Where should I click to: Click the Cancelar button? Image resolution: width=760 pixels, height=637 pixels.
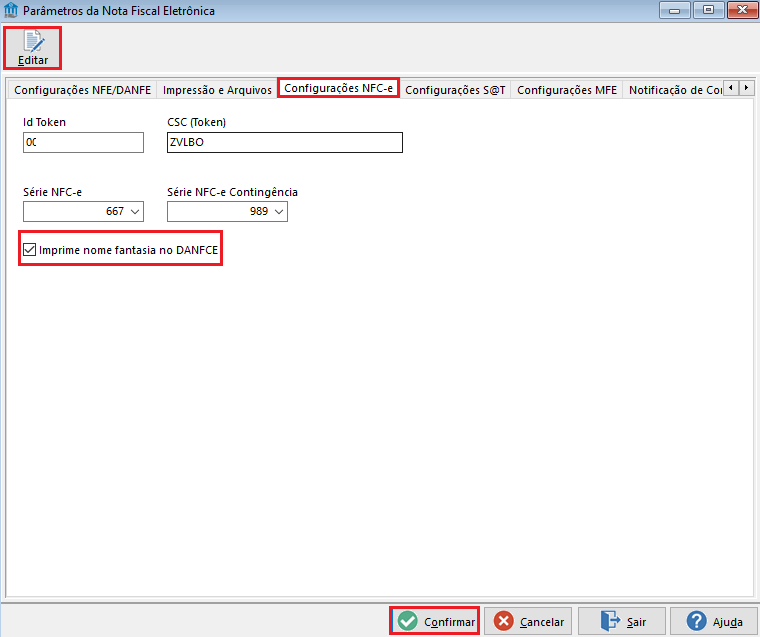[x=528, y=621]
